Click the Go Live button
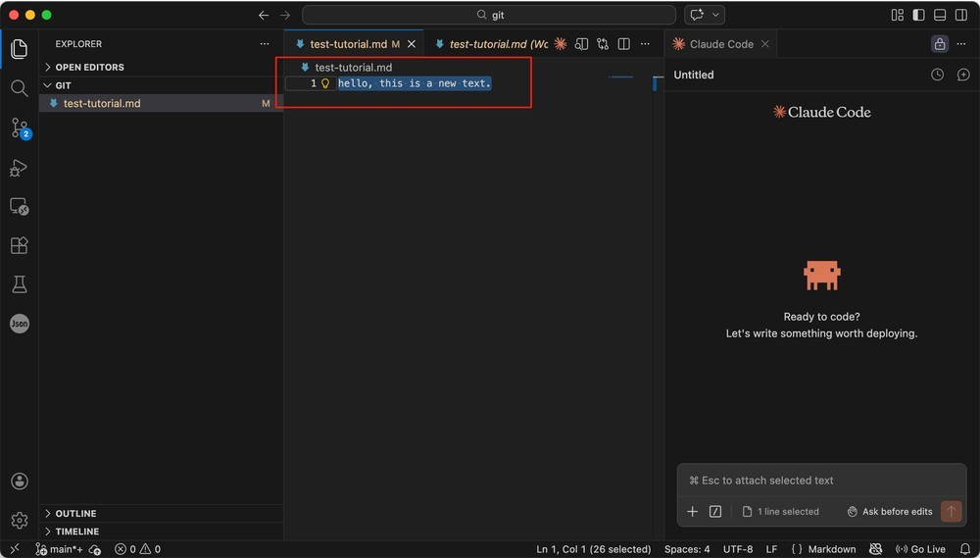Viewport: 980px width, 558px height. tap(920, 549)
